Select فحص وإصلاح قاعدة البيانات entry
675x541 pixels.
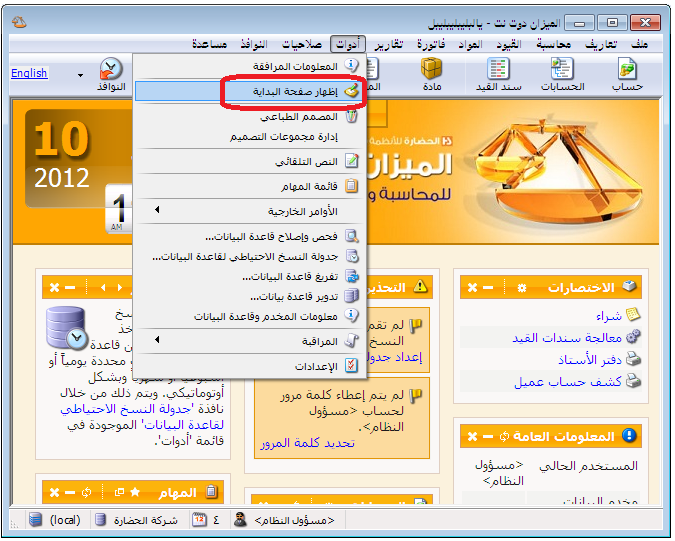(250, 236)
